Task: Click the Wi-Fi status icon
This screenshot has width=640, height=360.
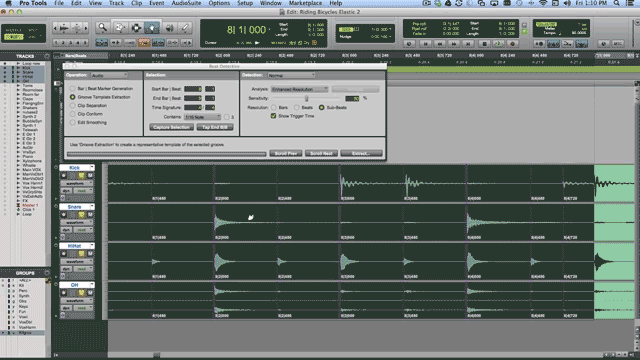Action: point(543,3)
